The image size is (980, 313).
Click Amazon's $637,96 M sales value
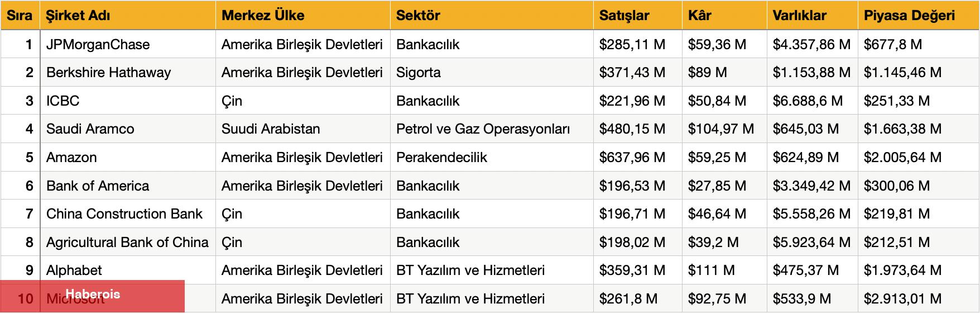coord(632,157)
